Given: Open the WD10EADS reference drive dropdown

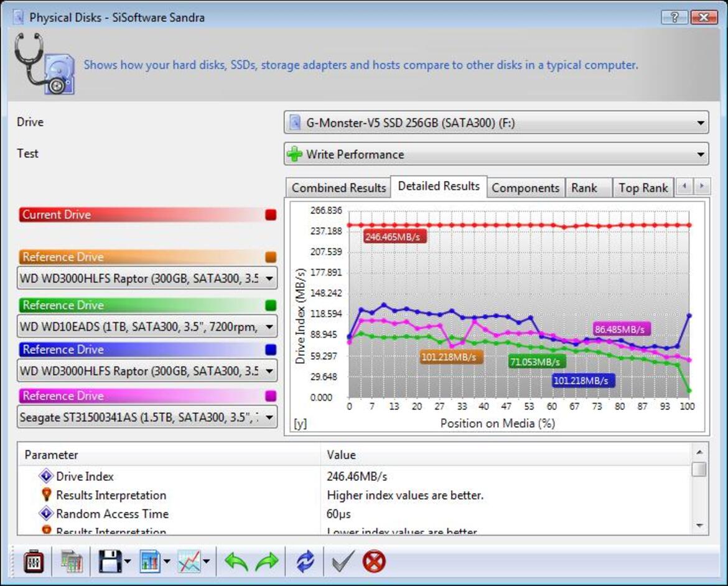Looking at the screenshot, I should pyautogui.click(x=147, y=327).
